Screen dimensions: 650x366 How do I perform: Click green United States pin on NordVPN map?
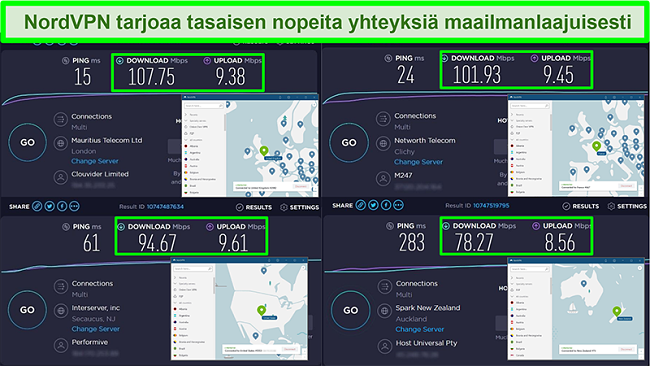[261, 310]
